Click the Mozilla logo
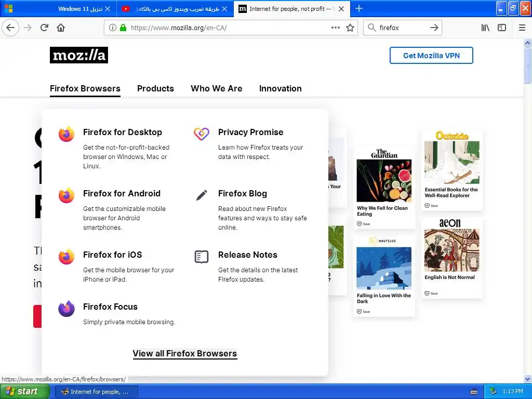Image resolution: width=532 pixels, height=399 pixels. click(x=79, y=55)
